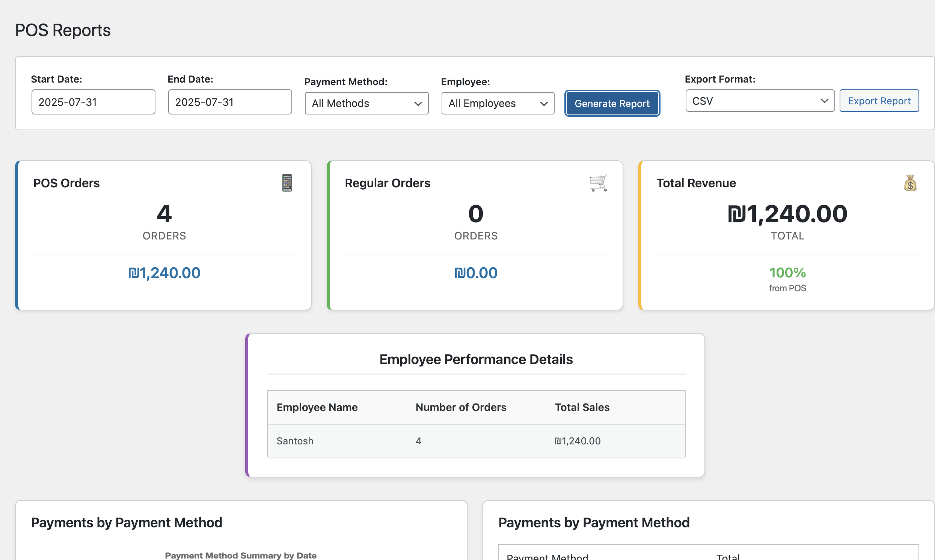Click the POS Reports page title
The width and height of the screenshot is (935, 560).
click(x=63, y=30)
